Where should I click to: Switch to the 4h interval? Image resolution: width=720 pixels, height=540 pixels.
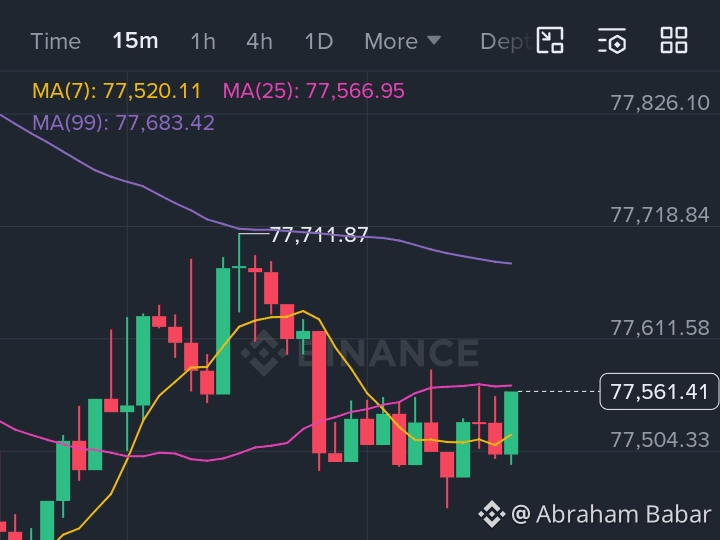tap(259, 41)
